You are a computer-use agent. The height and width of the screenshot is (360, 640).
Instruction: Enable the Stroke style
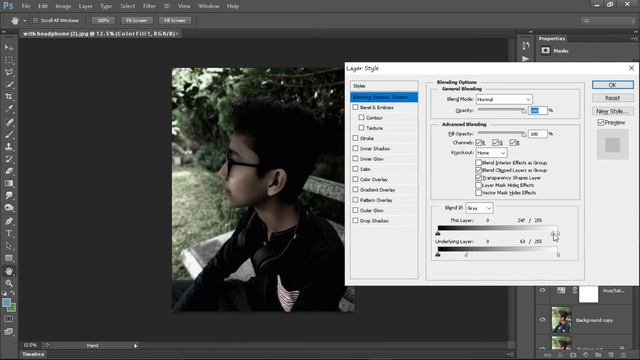tap(355, 138)
